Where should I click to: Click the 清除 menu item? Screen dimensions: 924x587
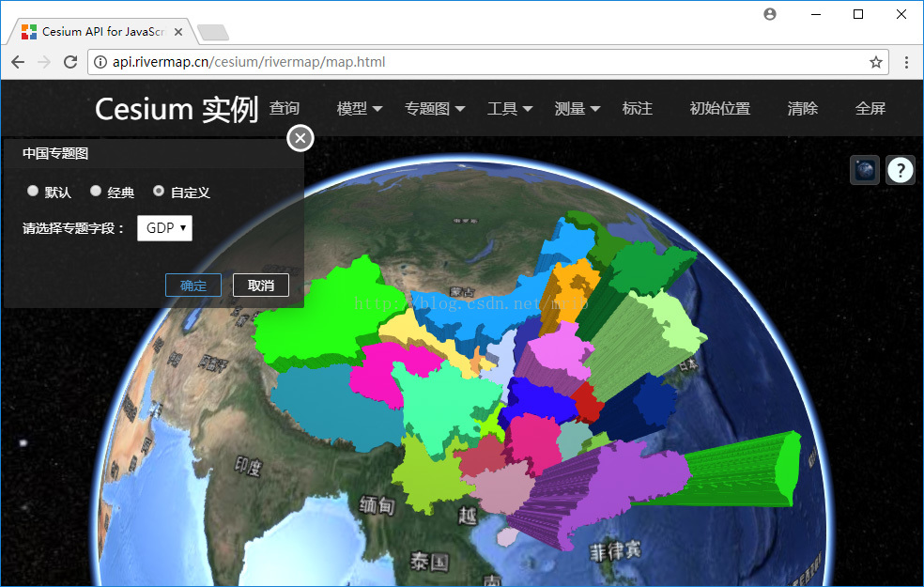(x=803, y=108)
